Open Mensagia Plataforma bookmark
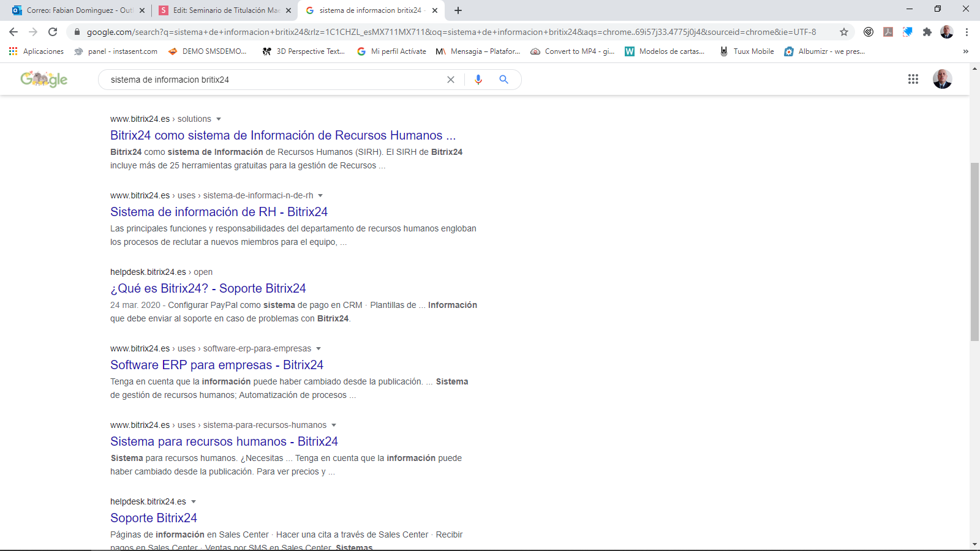This screenshot has height=551, width=980. (x=478, y=51)
